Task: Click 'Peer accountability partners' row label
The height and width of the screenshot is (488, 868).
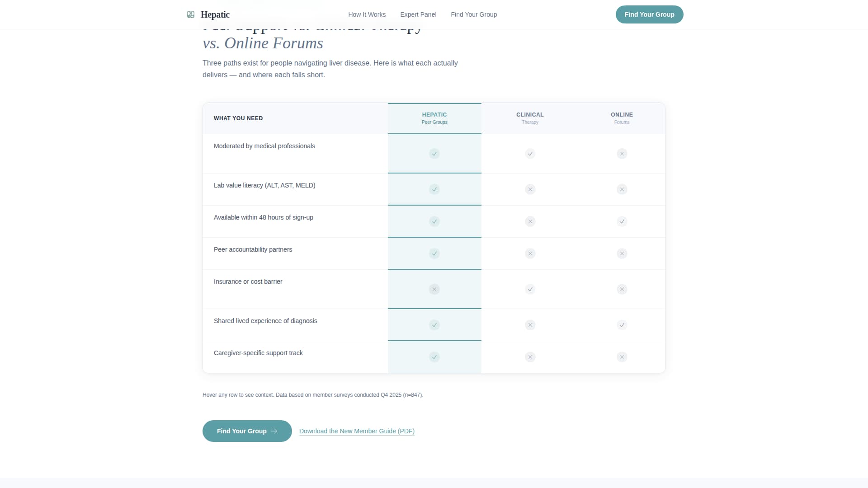Action: [253, 249]
